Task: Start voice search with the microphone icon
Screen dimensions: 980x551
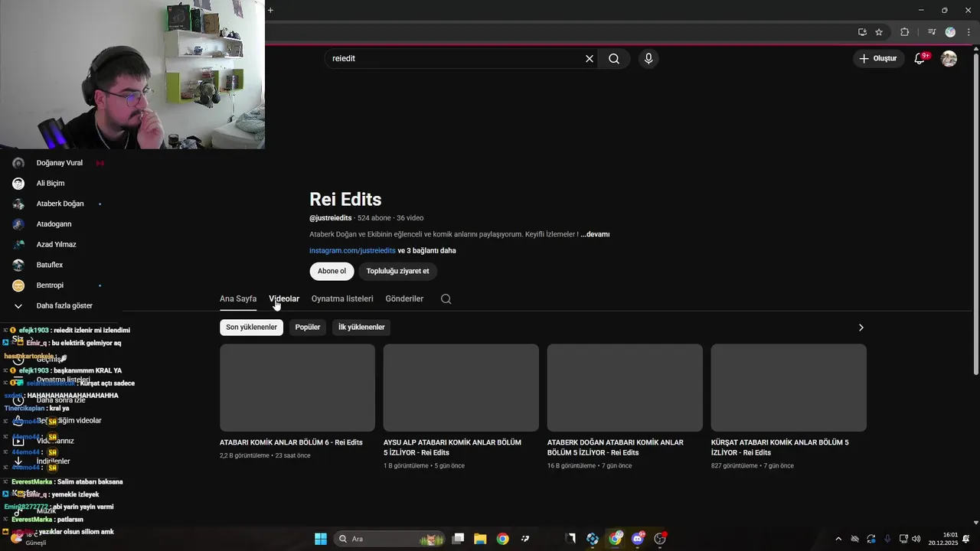Action: [x=648, y=58]
